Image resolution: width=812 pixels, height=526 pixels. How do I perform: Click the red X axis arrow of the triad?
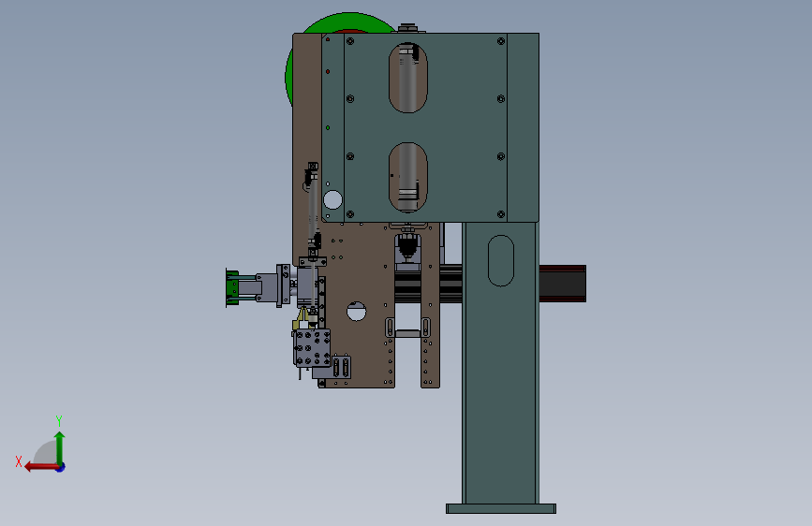40,467
